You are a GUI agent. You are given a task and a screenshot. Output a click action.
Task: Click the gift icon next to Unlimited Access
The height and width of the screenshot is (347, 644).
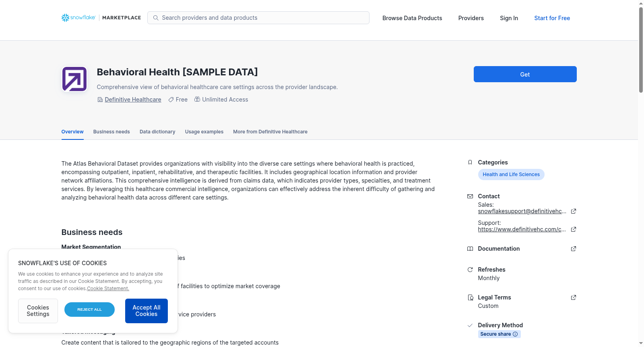(x=197, y=99)
